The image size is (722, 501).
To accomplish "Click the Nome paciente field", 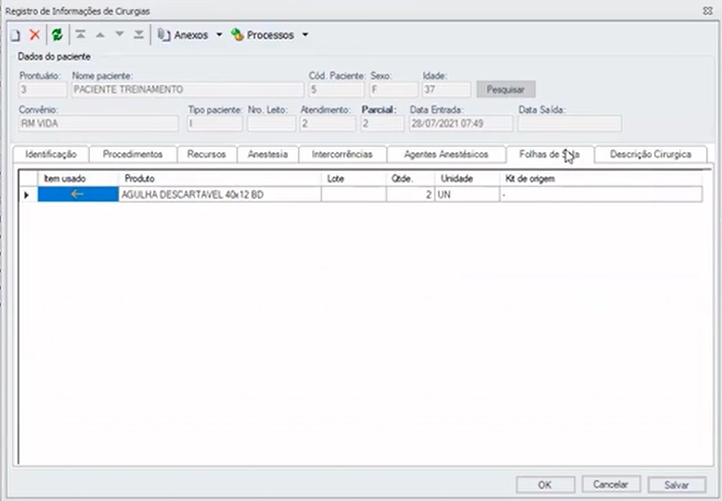I will (x=187, y=89).
